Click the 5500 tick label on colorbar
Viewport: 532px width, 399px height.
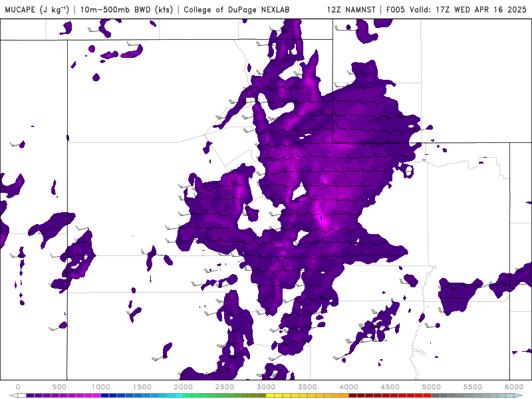473,387
